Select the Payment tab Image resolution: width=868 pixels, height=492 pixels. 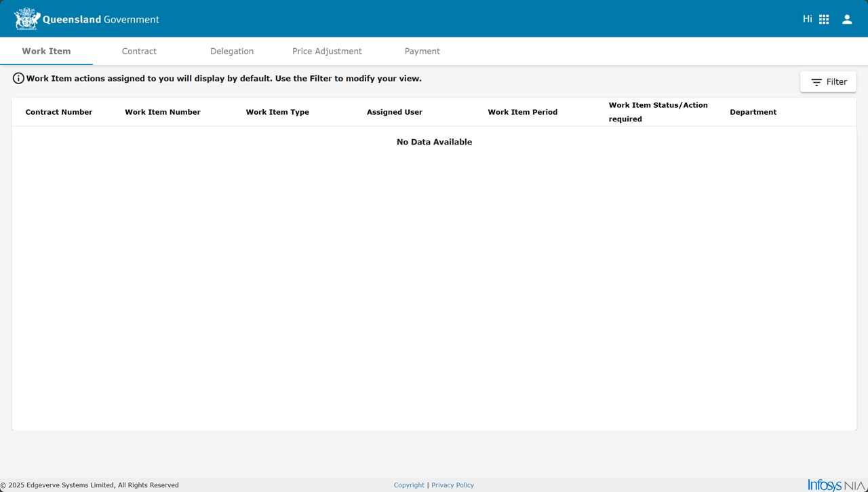point(422,52)
